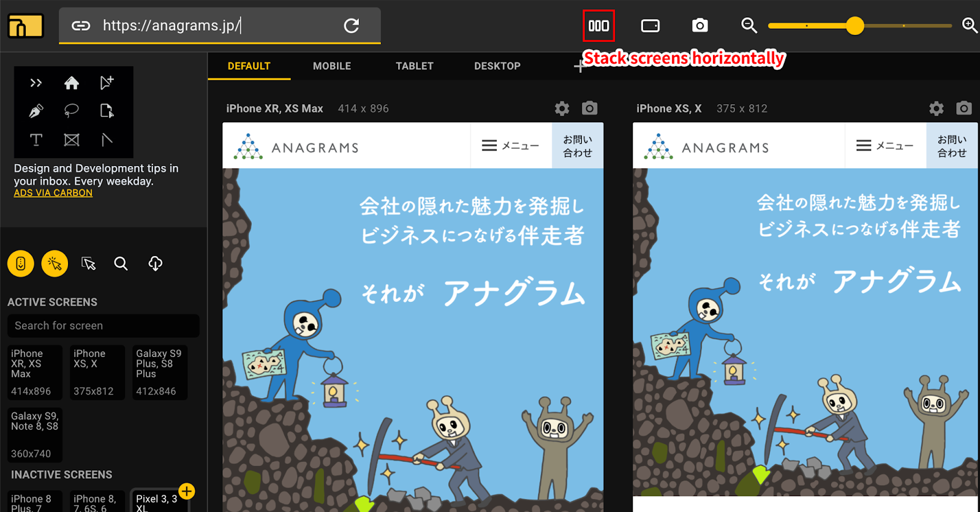
Task: Open メニュー hamburger menu in iPhone XR preview
Action: tap(510, 146)
